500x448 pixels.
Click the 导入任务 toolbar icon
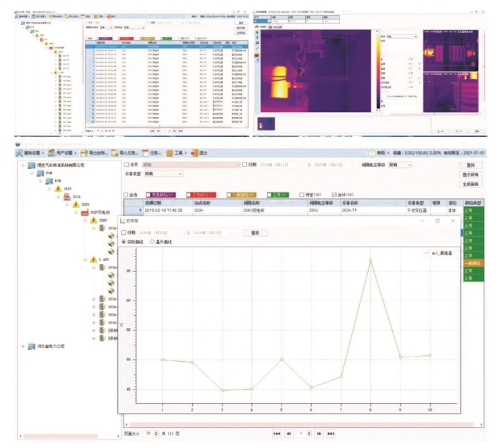tap(113, 153)
